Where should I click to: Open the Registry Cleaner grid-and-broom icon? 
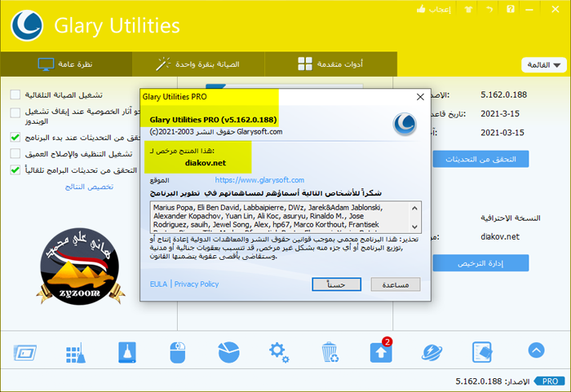click(x=76, y=353)
